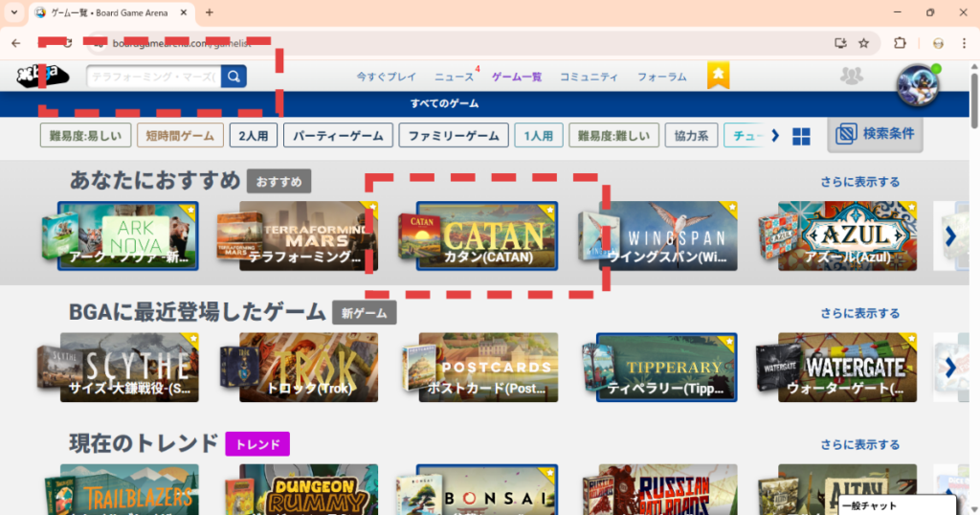Select the すべてのゲーム tab bar
The image size is (980, 515).
click(444, 103)
